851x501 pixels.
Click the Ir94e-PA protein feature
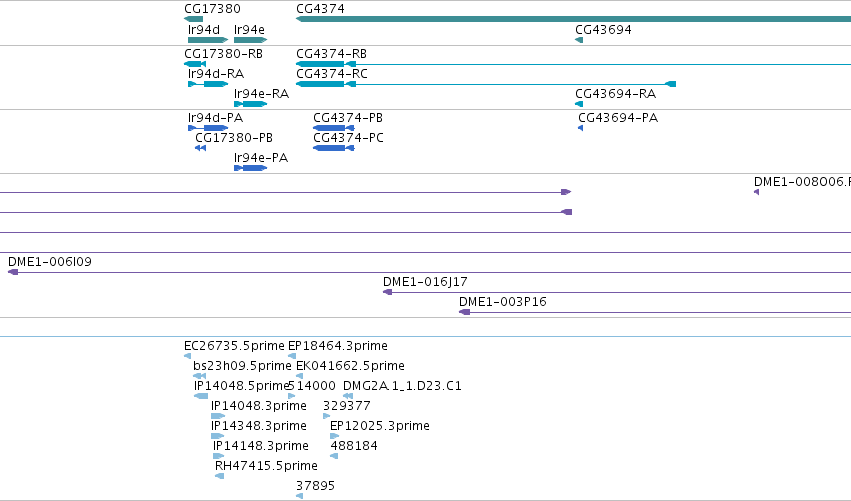point(250,168)
